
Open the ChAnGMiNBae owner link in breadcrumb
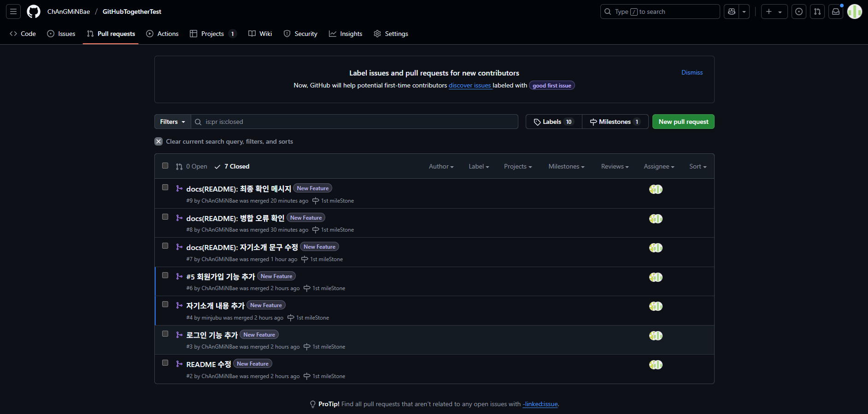69,12
